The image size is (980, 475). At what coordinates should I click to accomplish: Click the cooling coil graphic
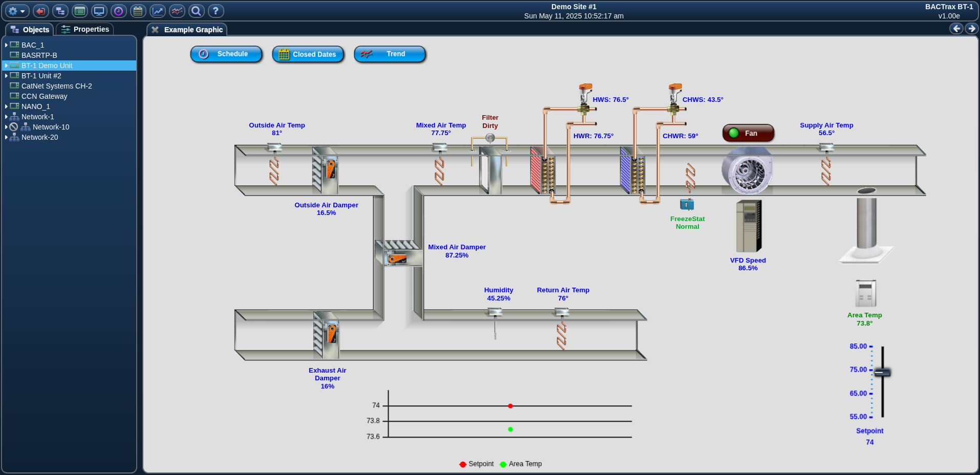[632, 171]
